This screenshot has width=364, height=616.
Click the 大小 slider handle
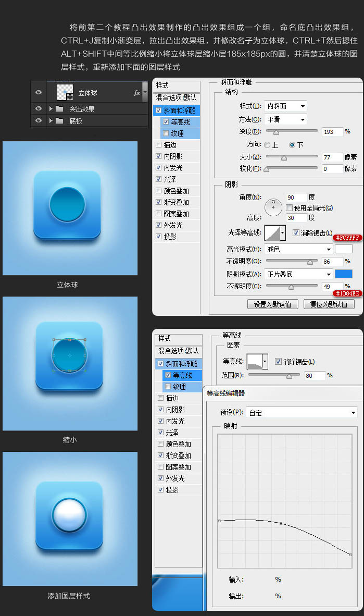(x=284, y=157)
